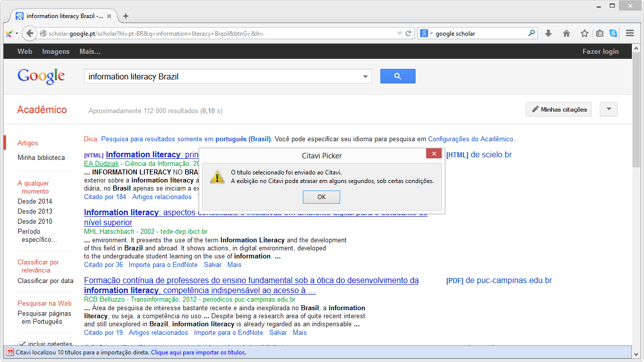Open Minhas citações button
Viewport: 644px width, 362px height.
pos(559,110)
